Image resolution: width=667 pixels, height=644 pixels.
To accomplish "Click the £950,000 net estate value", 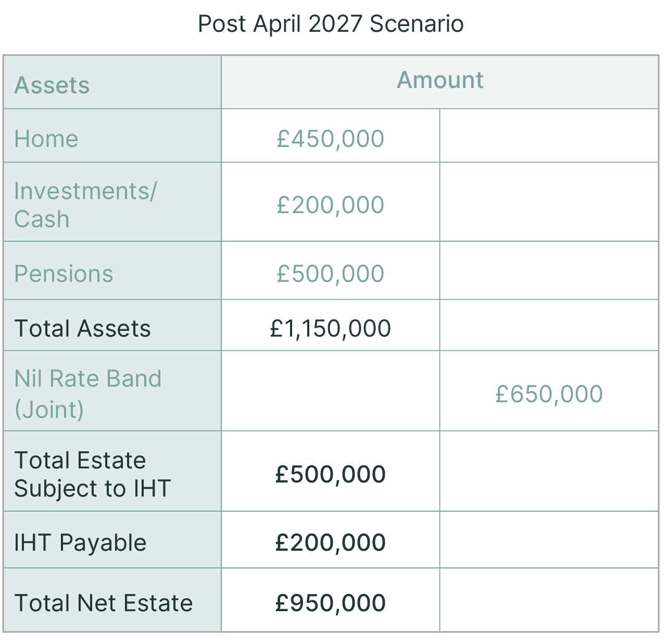I will (330, 603).
